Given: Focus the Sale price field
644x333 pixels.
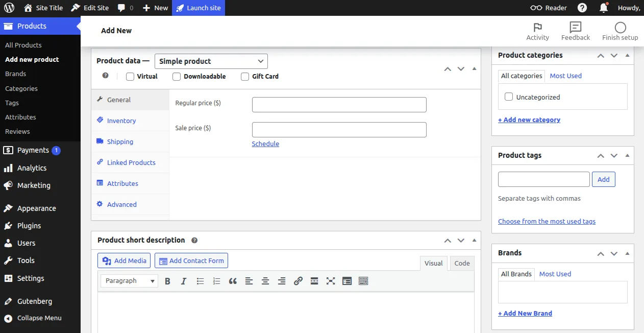Looking at the screenshot, I should (339, 130).
